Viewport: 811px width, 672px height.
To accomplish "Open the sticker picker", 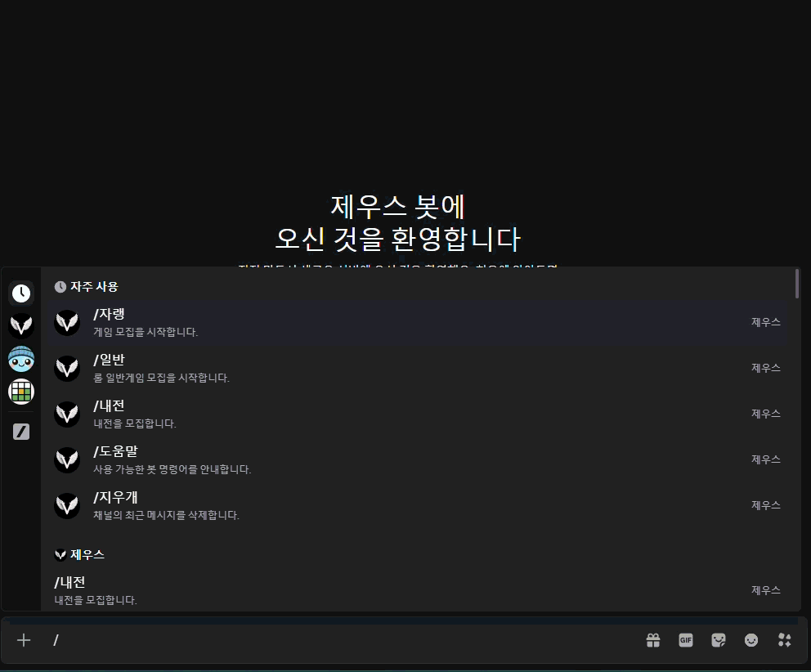I will pos(718,640).
